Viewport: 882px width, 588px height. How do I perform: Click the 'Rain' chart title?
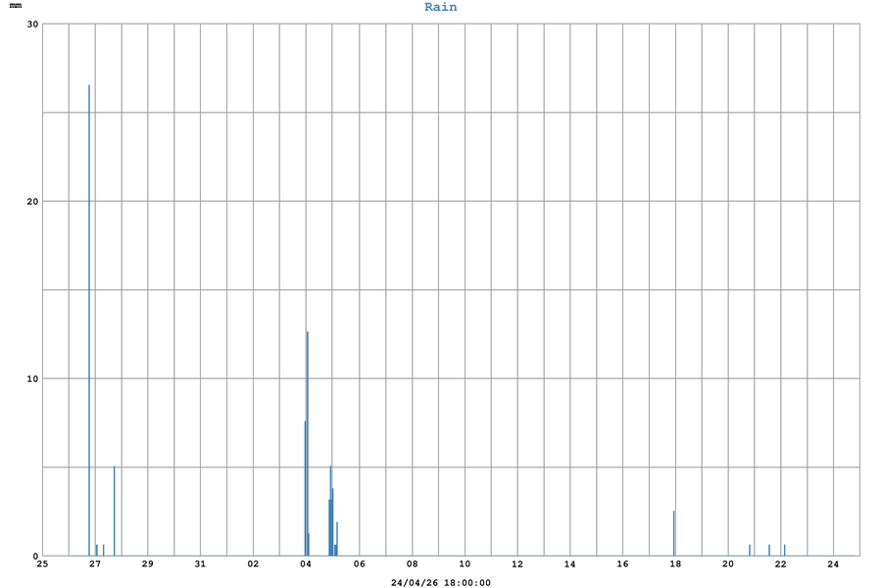click(x=440, y=7)
